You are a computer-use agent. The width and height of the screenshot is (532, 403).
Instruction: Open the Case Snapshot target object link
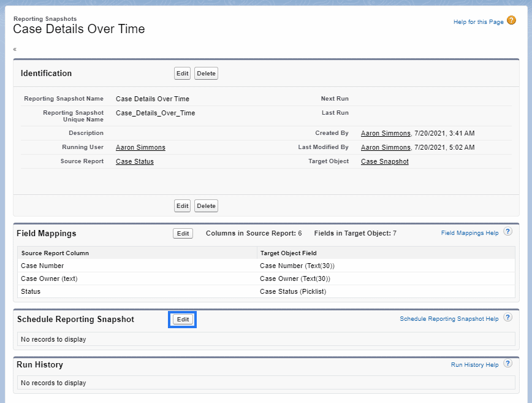(x=384, y=161)
